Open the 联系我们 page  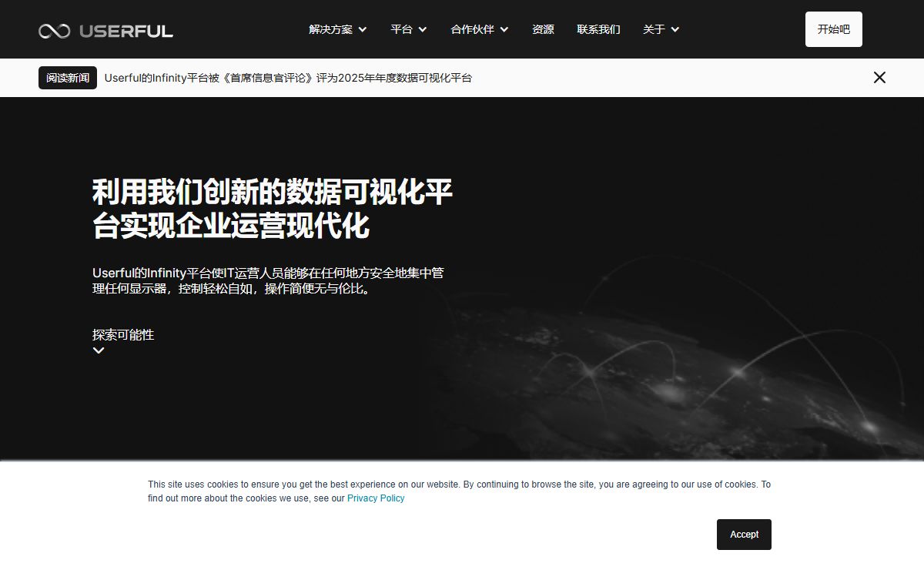tap(598, 29)
